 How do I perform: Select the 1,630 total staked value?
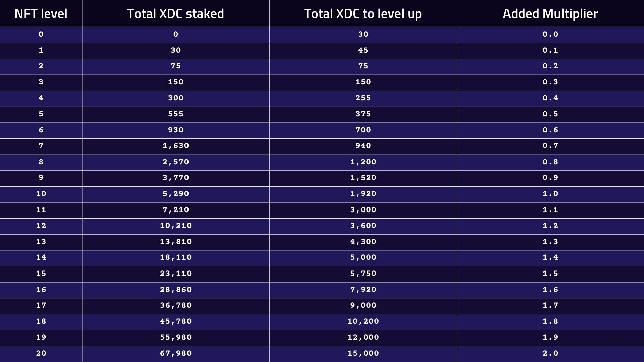pos(176,146)
